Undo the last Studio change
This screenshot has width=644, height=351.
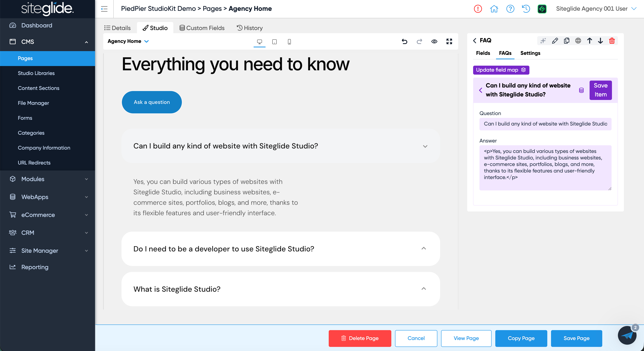(x=405, y=41)
